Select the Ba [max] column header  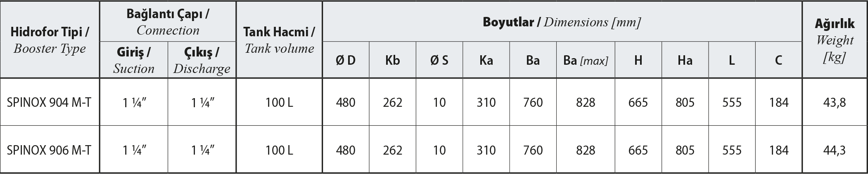click(x=586, y=61)
